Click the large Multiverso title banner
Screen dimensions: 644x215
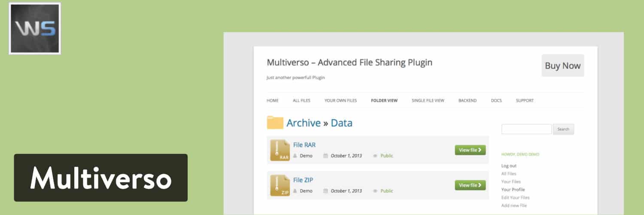[101, 178]
